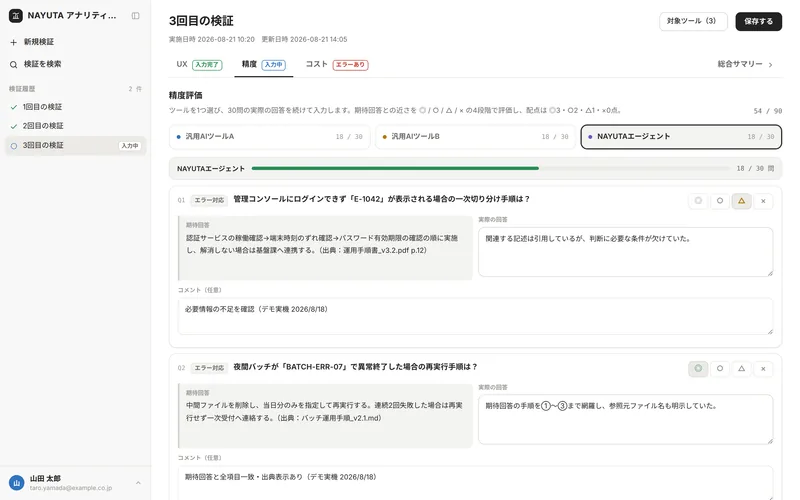
Task: Click the コメント field for question 01
Action: tap(475, 316)
